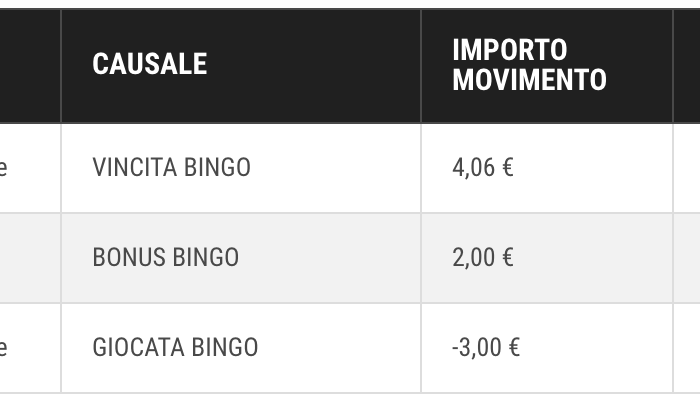Click the word MOVIMENTO in the header
This screenshot has width=700, height=394.
click(x=529, y=80)
